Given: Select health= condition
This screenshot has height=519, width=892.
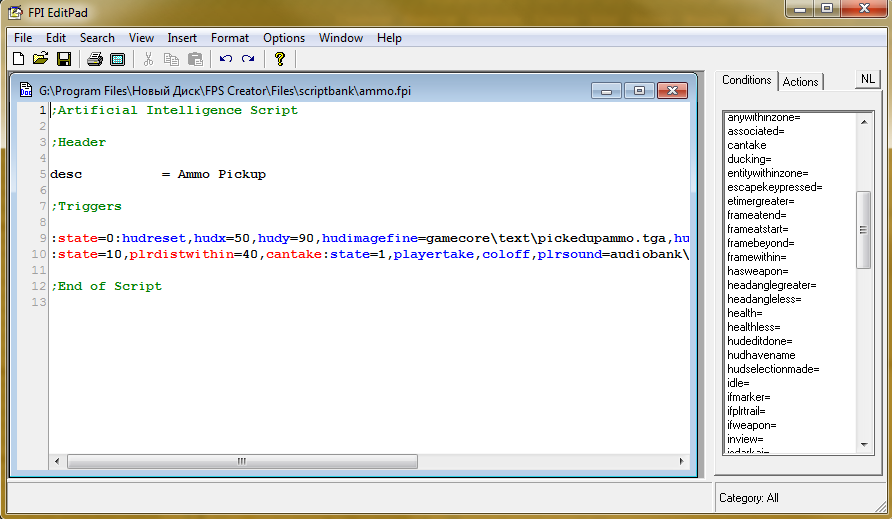Looking at the screenshot, I should [745, 313].
